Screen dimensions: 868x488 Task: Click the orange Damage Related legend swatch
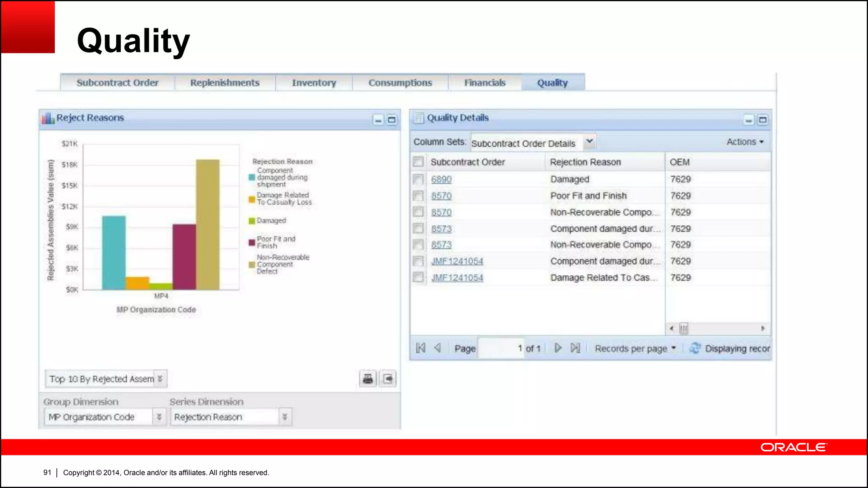tap(252, 199)
